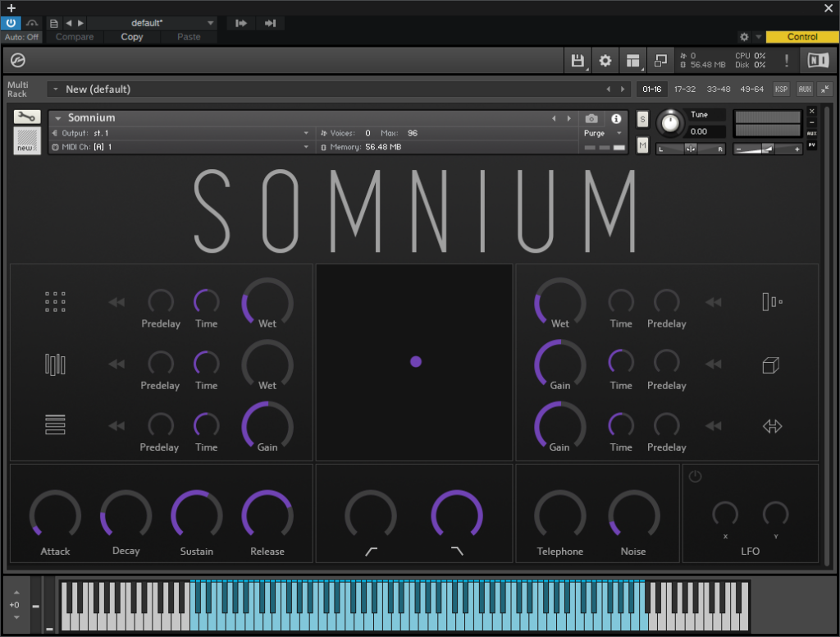Screen dimensions: 840x637
Task: Toggle the KSP multi script button
Action: click(x=781, y=89)
